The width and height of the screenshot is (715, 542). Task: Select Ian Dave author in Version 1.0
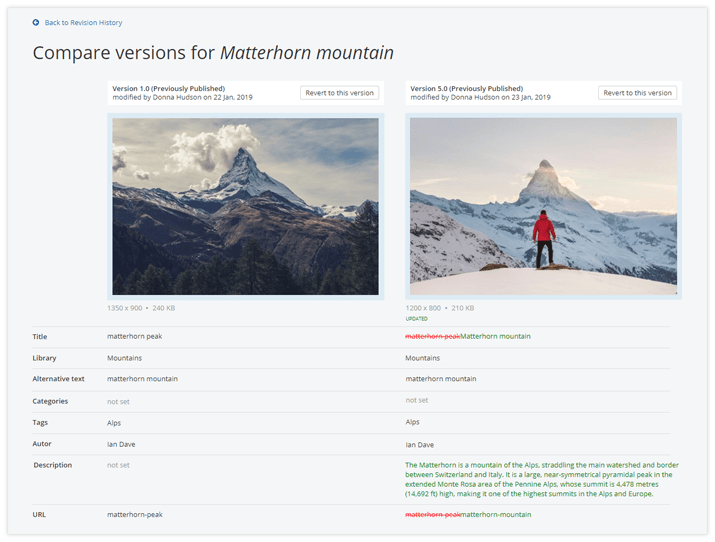pos(121,444)
